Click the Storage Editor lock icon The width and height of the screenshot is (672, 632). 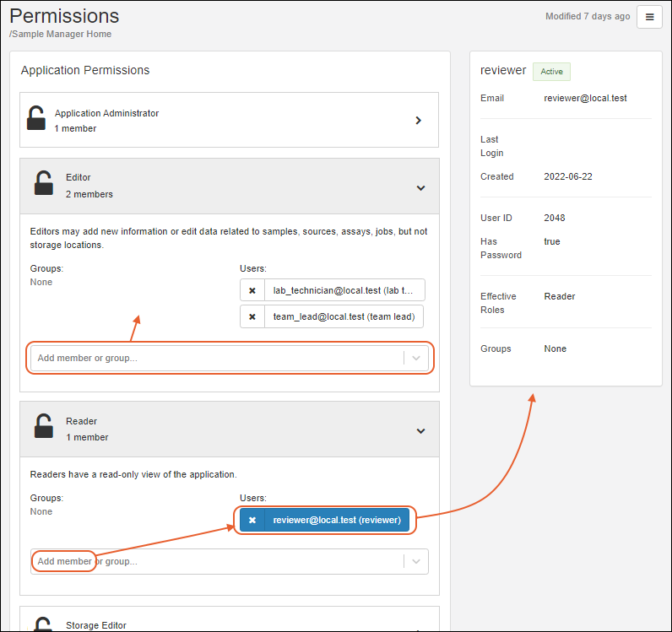pos(43,624)
